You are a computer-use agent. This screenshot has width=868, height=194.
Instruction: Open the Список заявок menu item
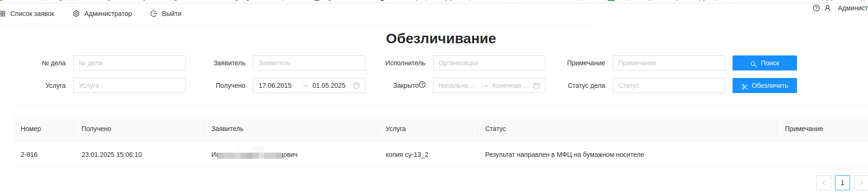point(32,14)
